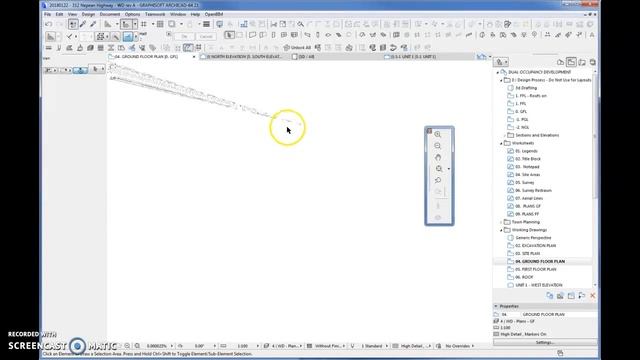Open the 06. Survey Redrawn worksheet
The image size is (640, 360).
click(533, 191)
